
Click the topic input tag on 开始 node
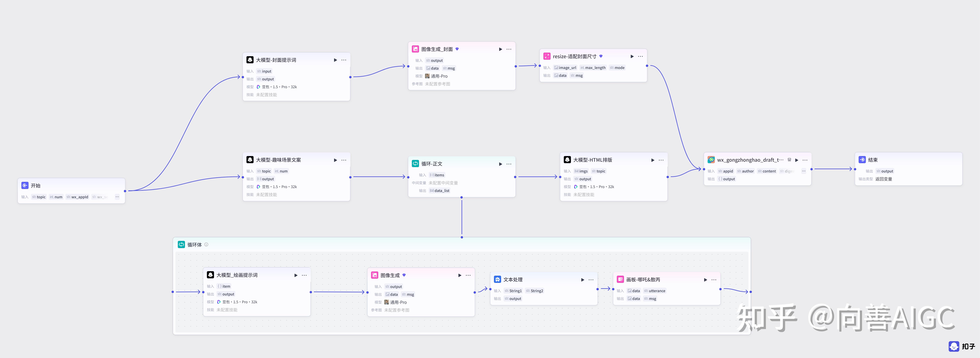pos(39,197)
